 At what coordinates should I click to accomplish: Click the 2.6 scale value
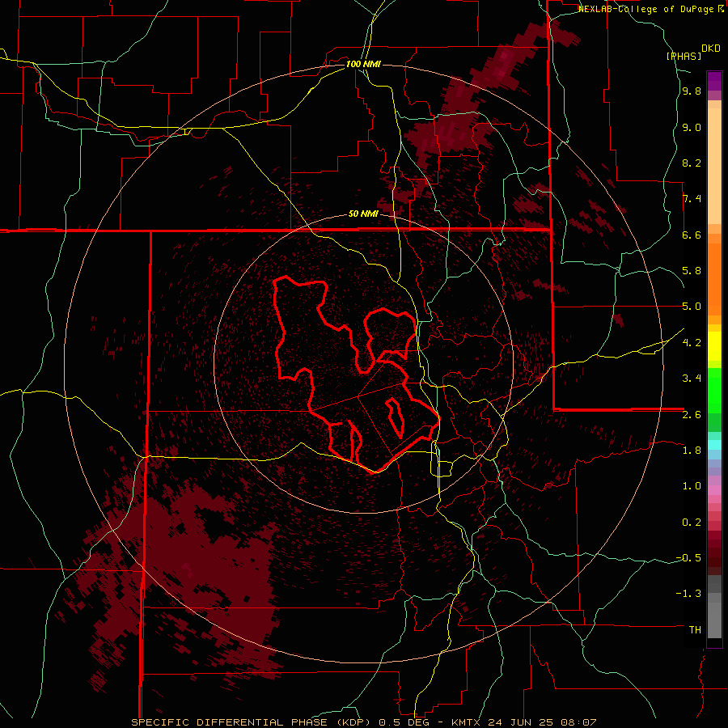click(692, 415)
